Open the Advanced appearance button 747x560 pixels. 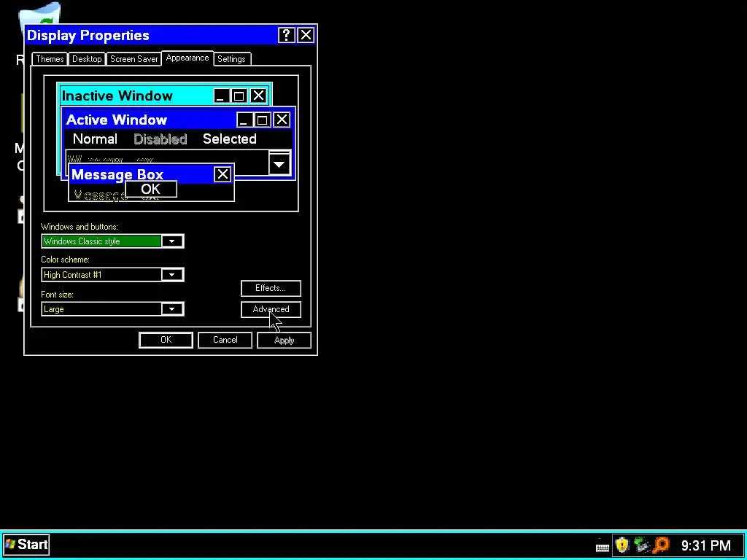(271, 309)
